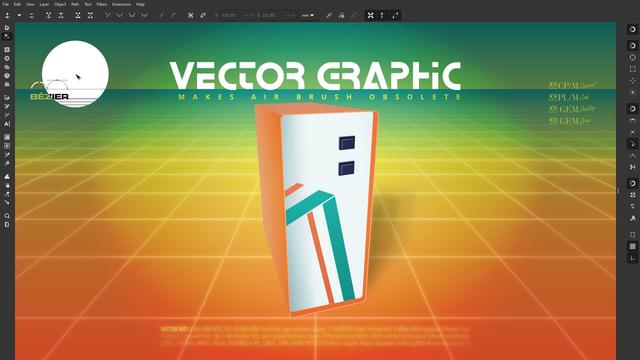
Task: Toggle the topmost enable snapping button
Action: (x=632, y=29)
